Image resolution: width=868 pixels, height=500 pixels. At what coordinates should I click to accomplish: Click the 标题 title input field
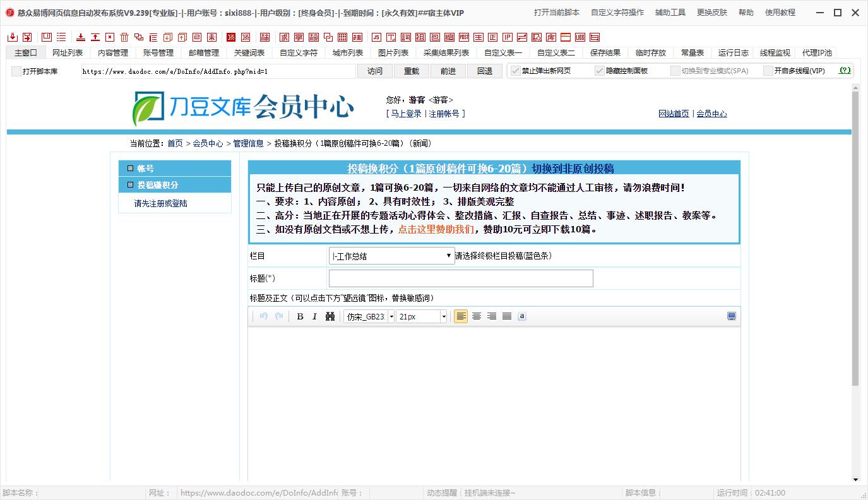461,278
